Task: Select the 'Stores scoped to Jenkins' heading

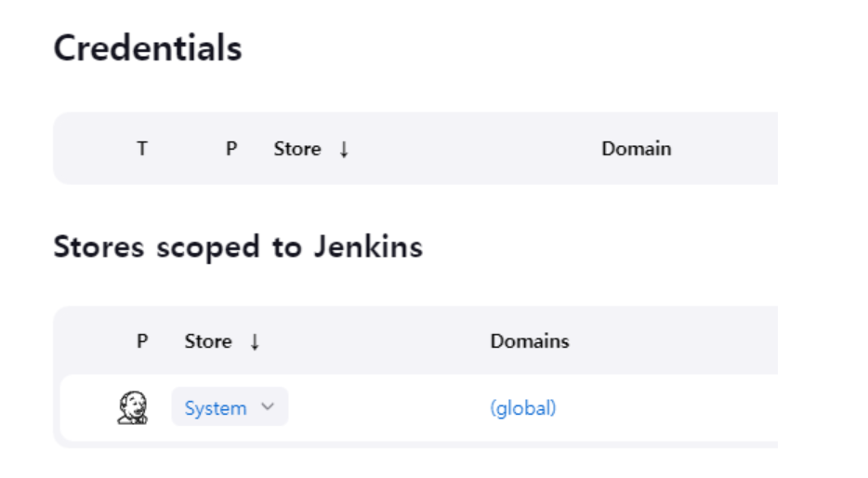Action: (238, 247)
